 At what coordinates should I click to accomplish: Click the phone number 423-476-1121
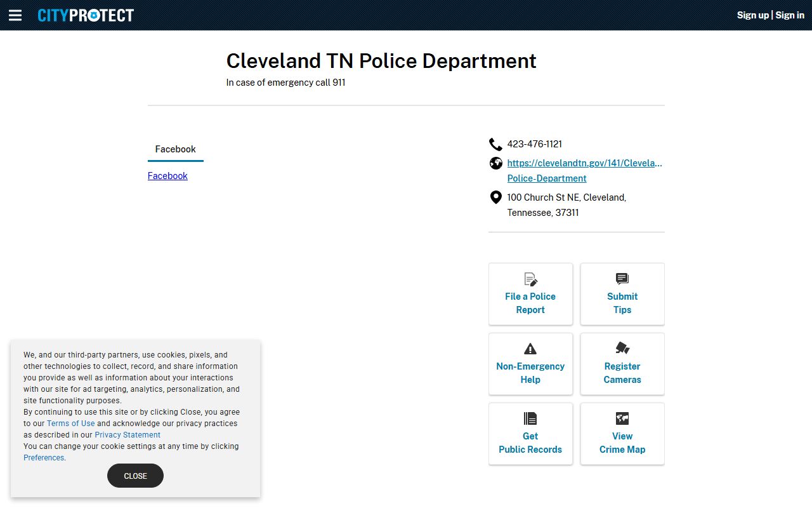coord(535,144)
